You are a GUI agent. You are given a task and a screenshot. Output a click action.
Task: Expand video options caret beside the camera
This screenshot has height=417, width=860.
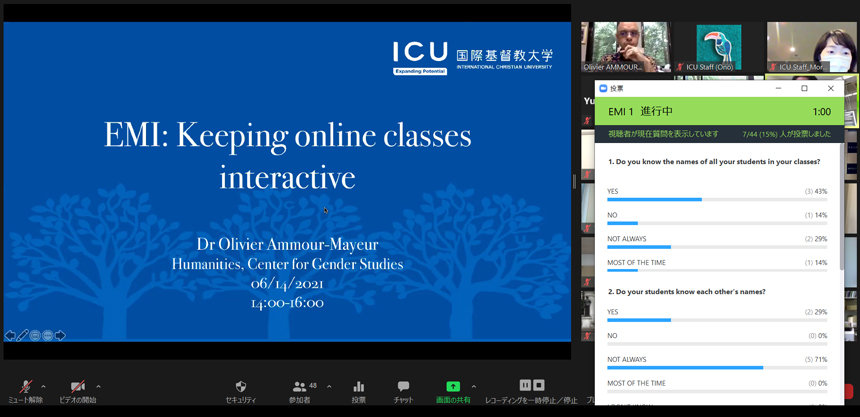(x=98, y=386)
